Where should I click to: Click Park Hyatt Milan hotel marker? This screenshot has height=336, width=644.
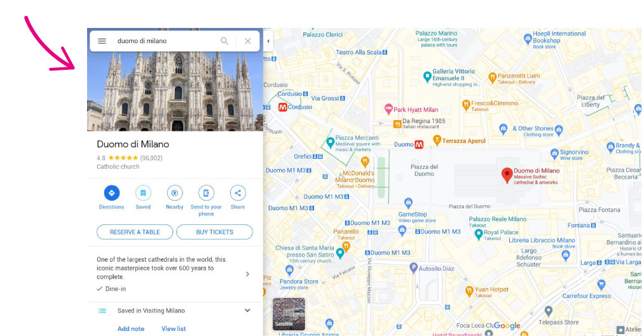tap(388, 109)
